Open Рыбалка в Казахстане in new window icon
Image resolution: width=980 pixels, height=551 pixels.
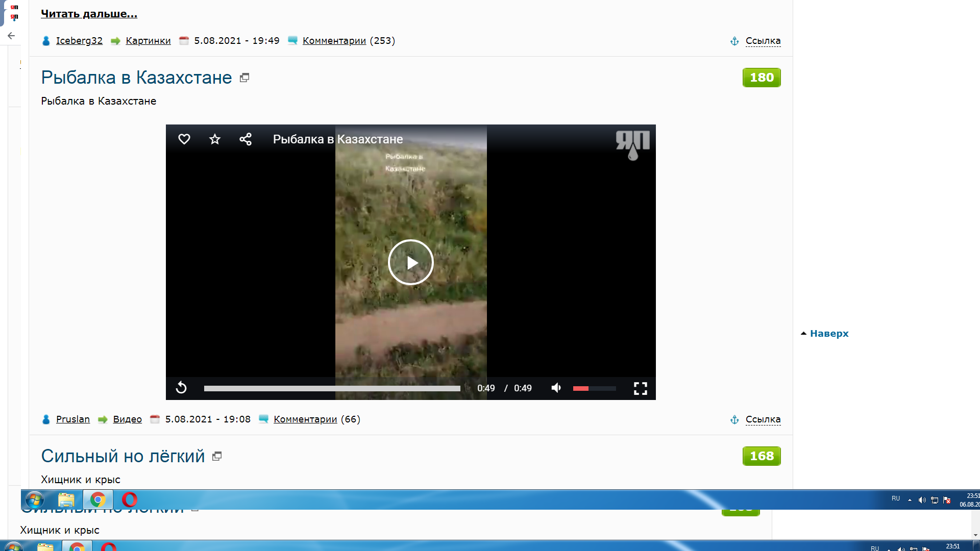(x=244, y=78)
